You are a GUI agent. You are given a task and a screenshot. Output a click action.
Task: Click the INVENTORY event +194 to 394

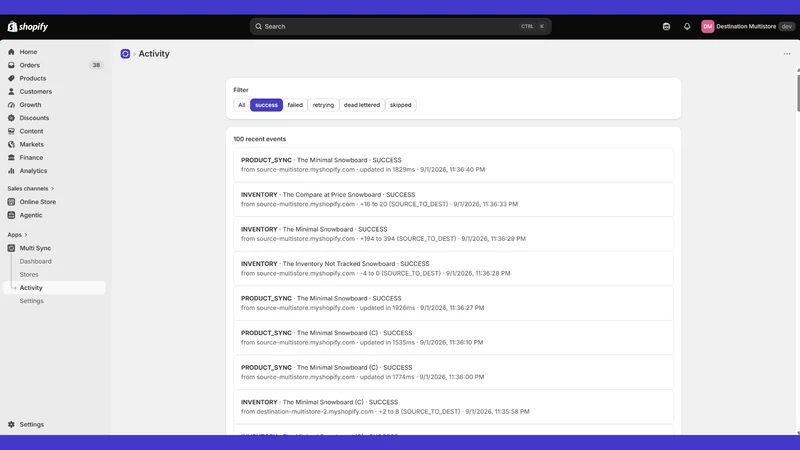coord(454,234)
